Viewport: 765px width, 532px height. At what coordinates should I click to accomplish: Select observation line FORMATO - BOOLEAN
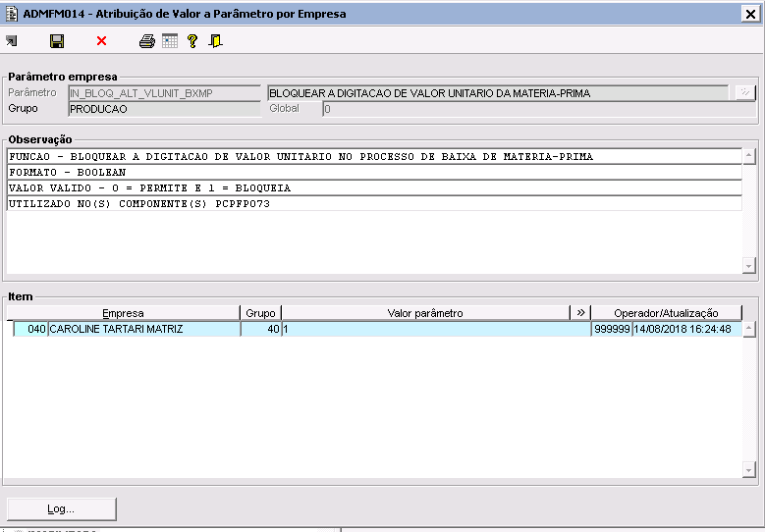pos(374,172)
